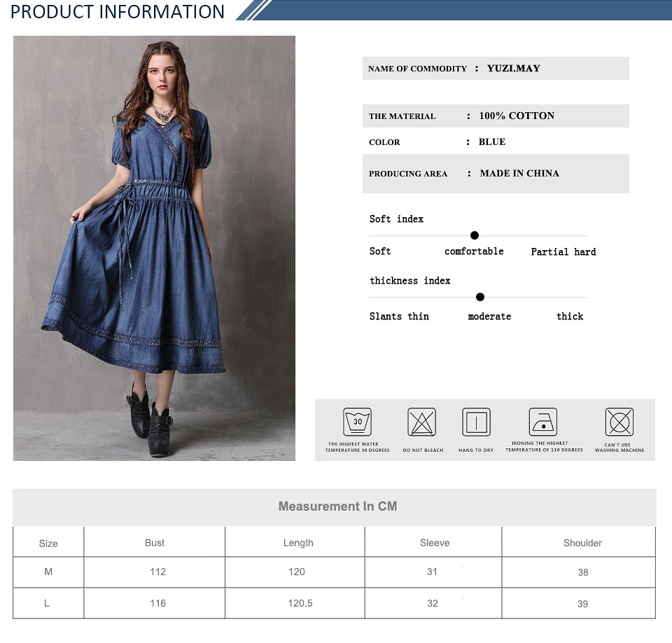Click the 'CAN'T USE WASHING MACHINE' caption
The image size is (672, 643).
[x=619, y=448]
